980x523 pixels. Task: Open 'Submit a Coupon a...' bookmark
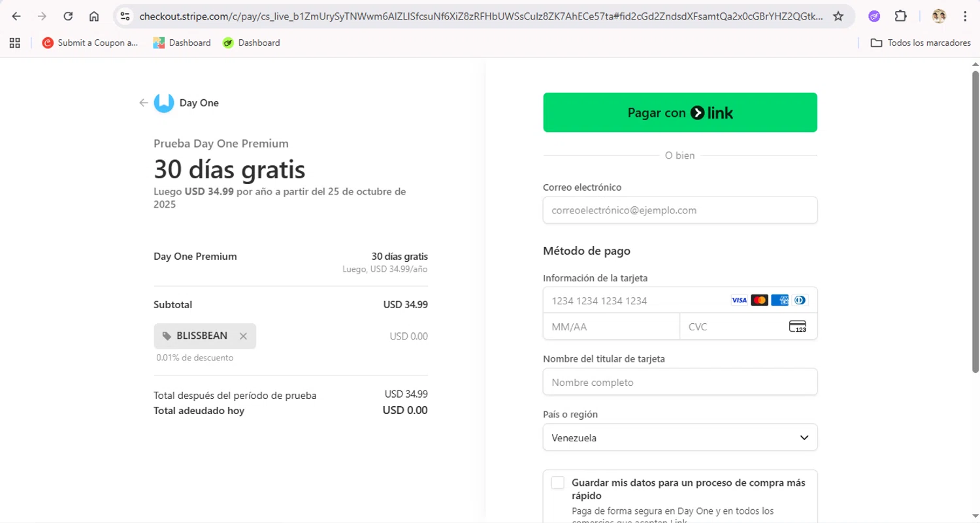[x=90, y=42]
